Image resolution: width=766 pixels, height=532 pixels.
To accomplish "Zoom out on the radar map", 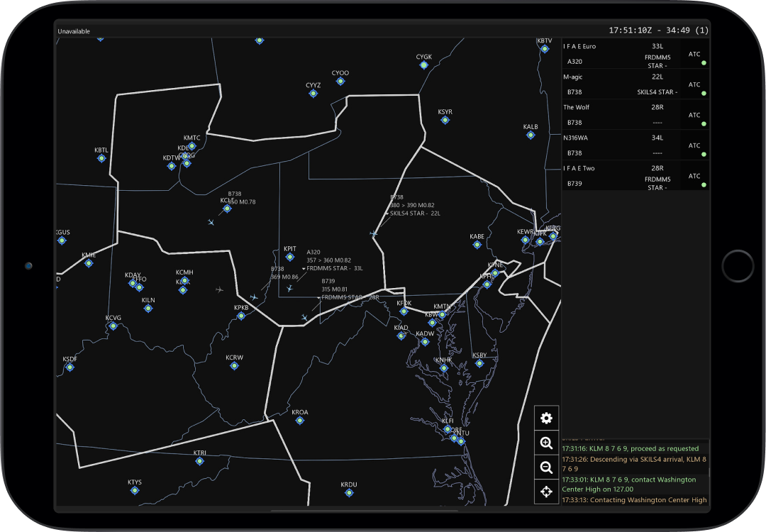I will coord(546,467).
